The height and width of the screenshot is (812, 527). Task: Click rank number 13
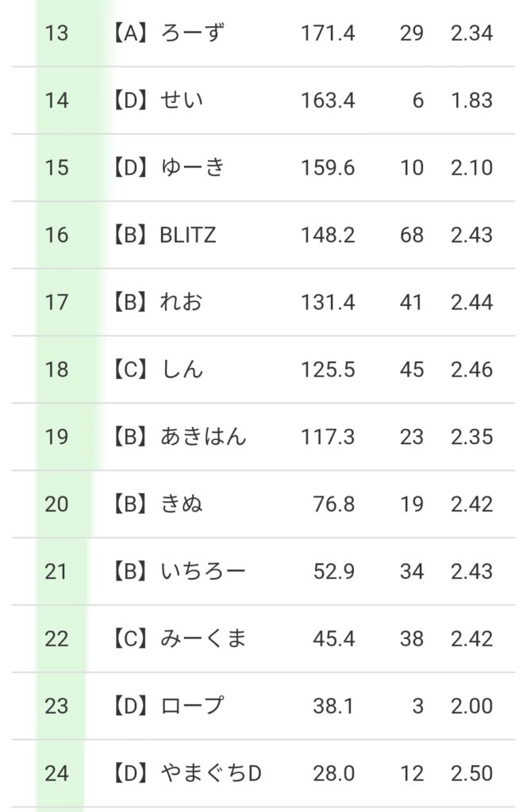coord(57,33)
